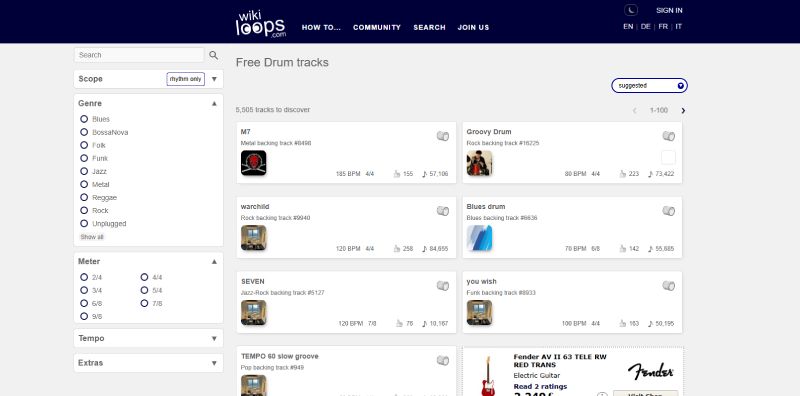Click drum icon on Groovy Drum track
Viewport: 800px width, 396px height.
tap(668, 136)
